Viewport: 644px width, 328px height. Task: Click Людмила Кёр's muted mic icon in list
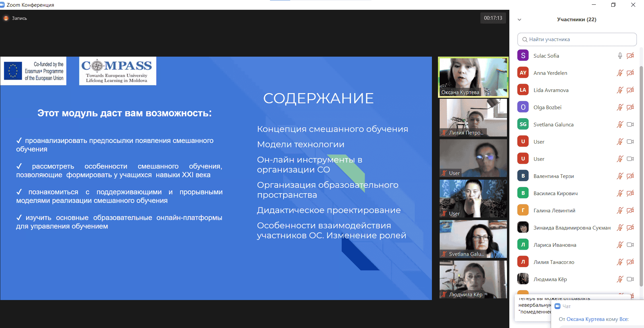coord(620,279)
